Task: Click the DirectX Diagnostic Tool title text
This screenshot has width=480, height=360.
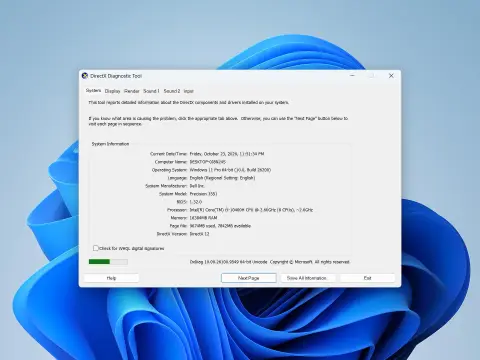Action: click(116, 76)
